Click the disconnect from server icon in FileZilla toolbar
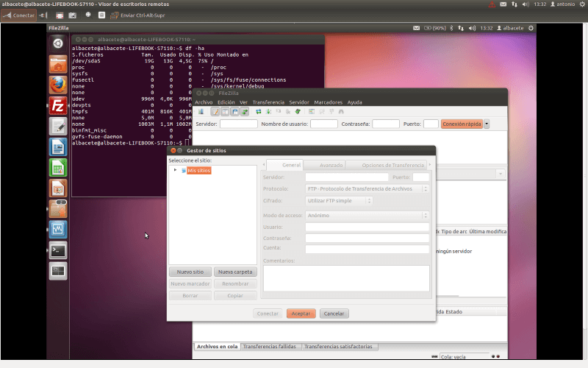This screenshot has height=368, width=588. [288, 112]
